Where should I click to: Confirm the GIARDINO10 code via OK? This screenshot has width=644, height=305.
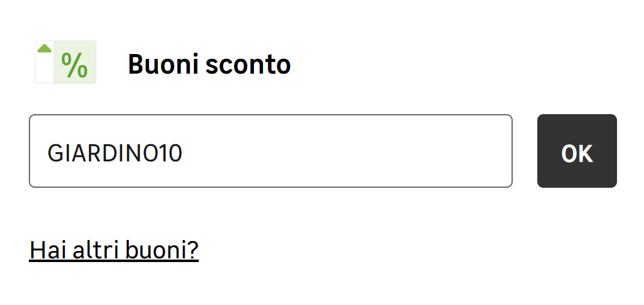[x=577, y=151]
